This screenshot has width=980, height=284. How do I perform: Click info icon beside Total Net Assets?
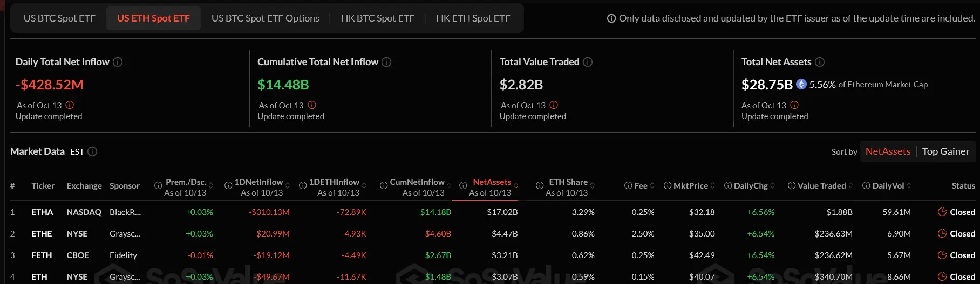(820, 62)
